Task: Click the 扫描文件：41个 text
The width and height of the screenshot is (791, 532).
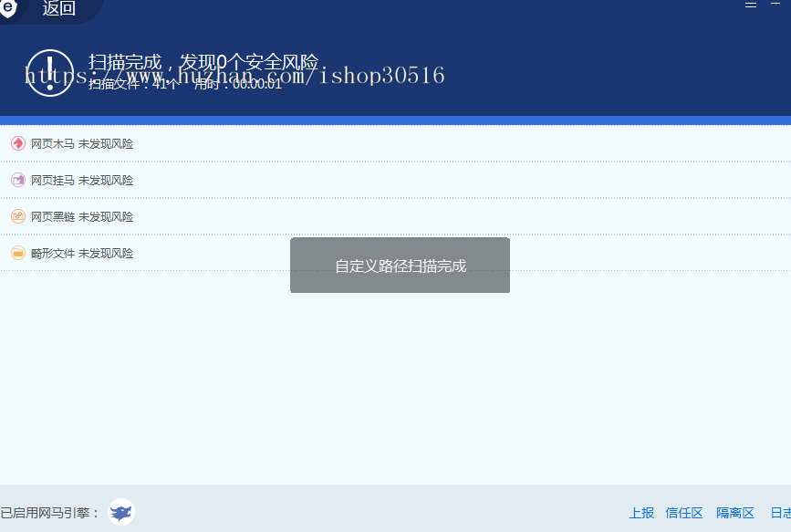Action: coord(133,84)
